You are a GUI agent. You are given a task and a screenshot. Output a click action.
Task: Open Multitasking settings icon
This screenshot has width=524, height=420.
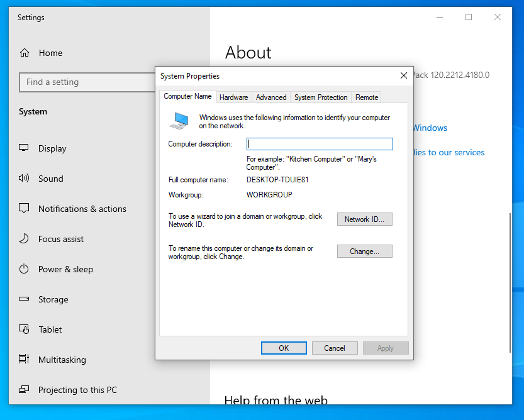(x=24, y=360)
